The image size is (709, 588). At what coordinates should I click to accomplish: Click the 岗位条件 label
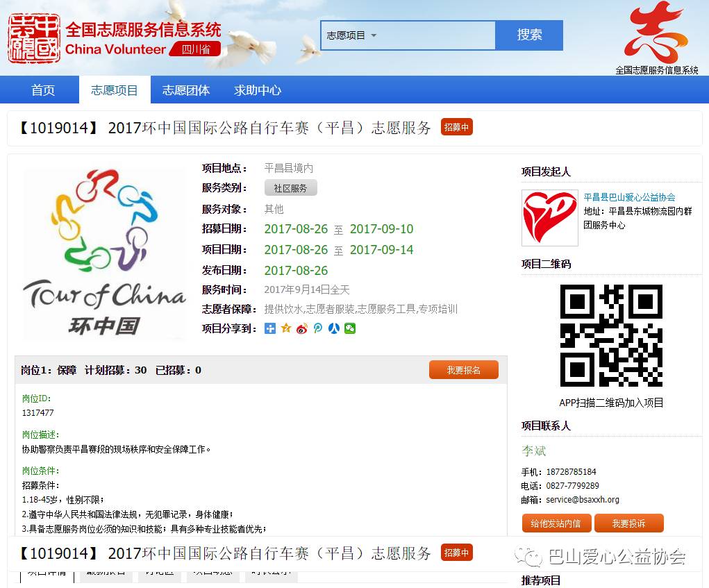click(x=40, y=471)
